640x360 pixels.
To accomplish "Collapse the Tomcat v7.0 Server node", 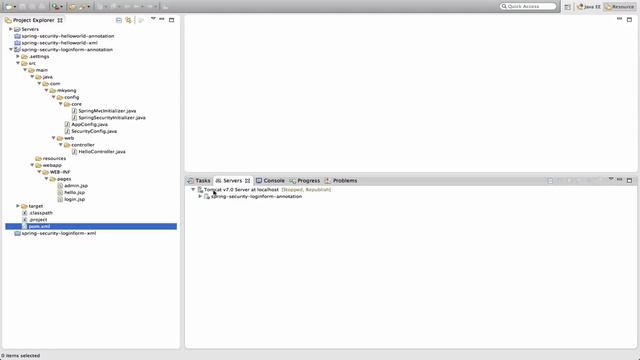I will [x=193, y=189].
